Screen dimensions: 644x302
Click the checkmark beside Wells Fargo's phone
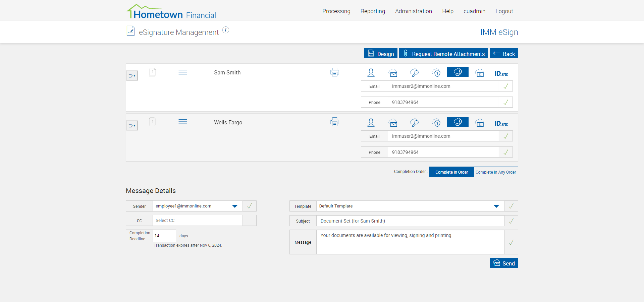[x=506, y=152]
